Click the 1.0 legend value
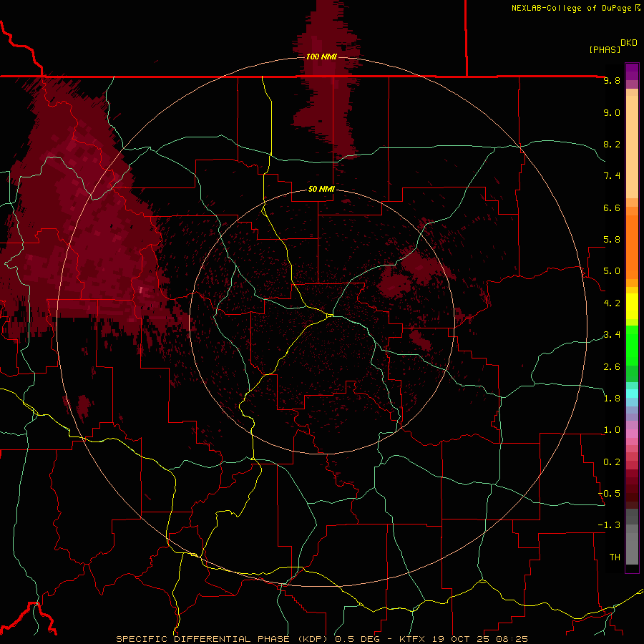 point(612,430)
